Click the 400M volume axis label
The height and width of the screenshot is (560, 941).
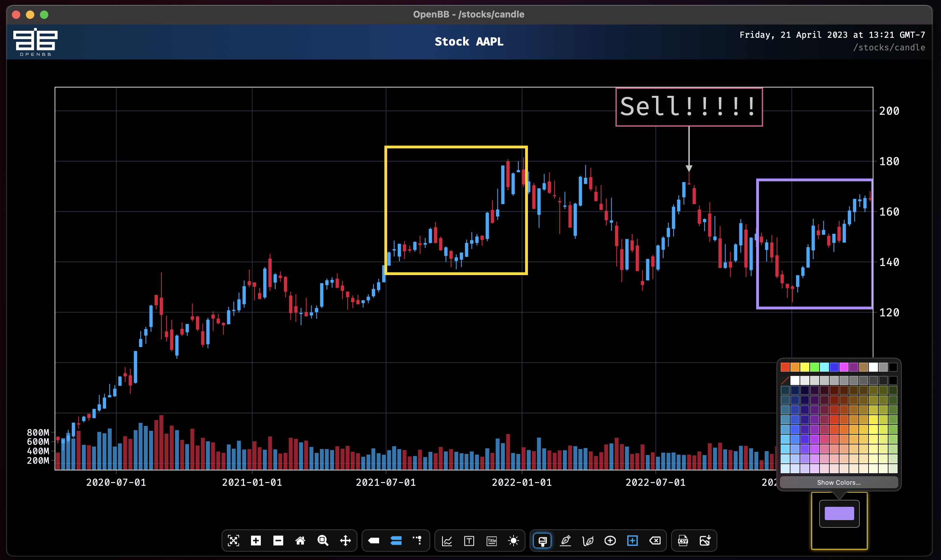38,451
